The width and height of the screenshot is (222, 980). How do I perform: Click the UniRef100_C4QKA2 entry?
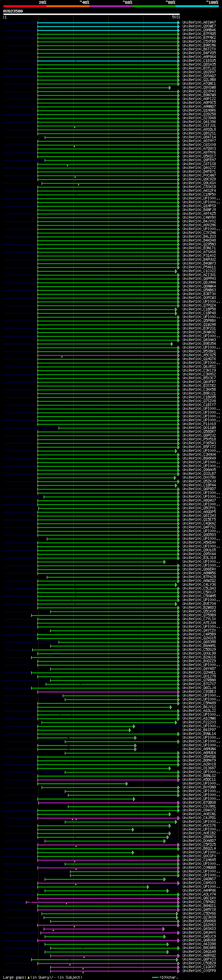[x=199, y=524]
